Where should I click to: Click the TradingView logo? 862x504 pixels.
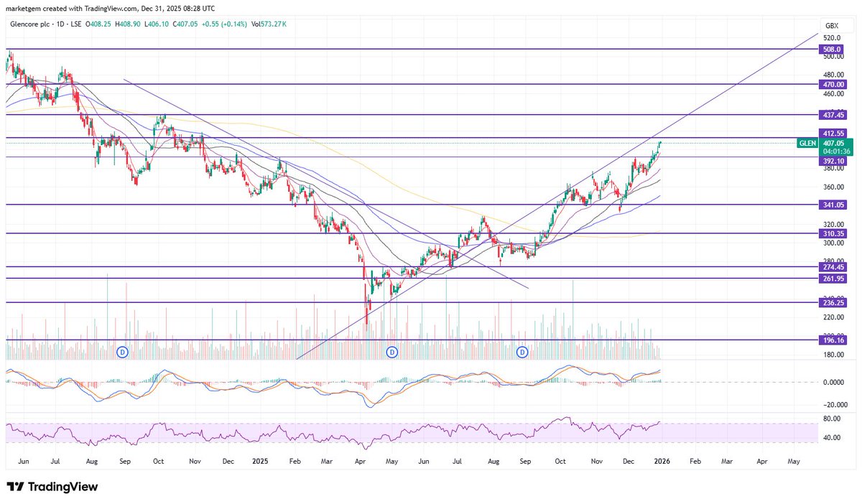[54, 487]
